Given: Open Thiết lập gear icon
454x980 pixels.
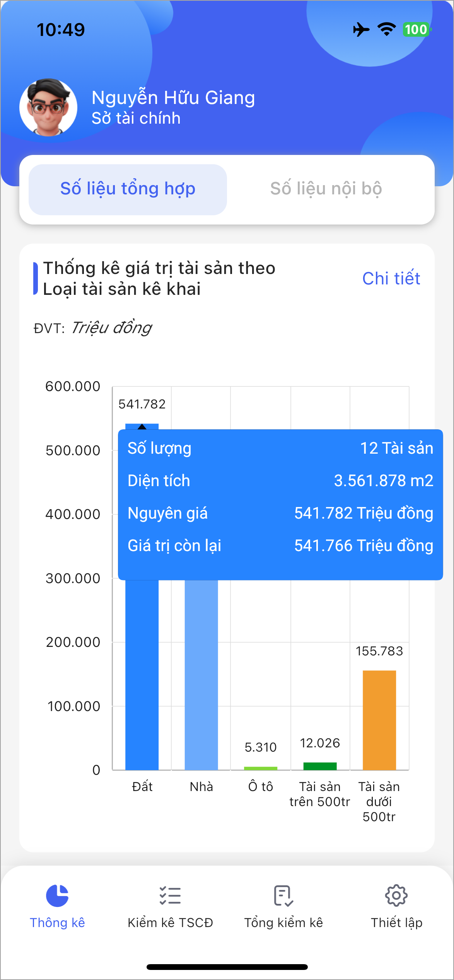Looking at the screenshot, I should click(396, 895).
